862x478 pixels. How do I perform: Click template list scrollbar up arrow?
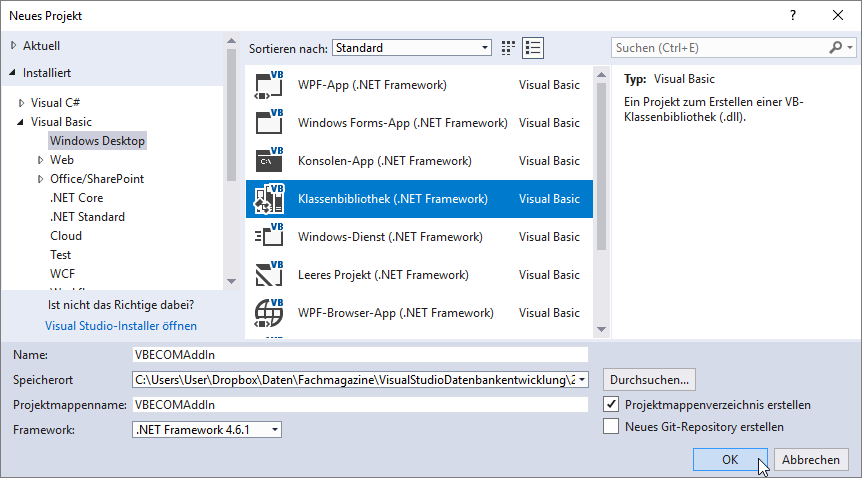coord(601,74)
